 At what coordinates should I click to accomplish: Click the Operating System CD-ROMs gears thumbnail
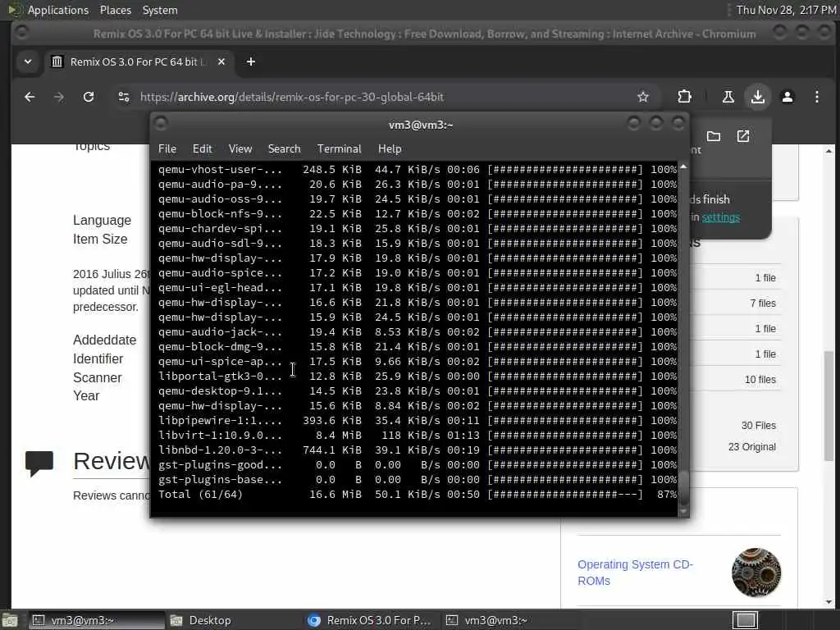click(x=756, y=573)
